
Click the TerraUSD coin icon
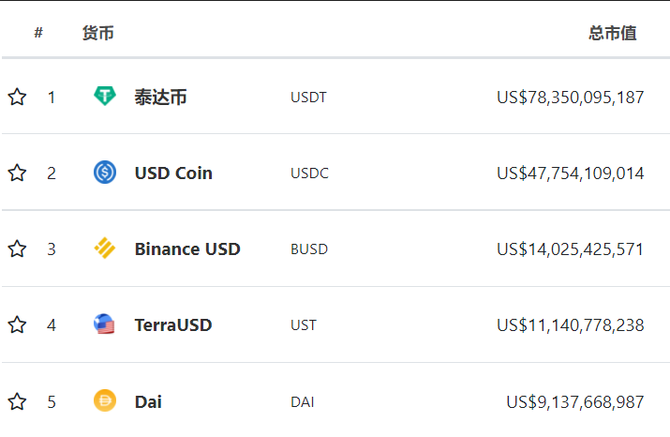click(104, 324)
